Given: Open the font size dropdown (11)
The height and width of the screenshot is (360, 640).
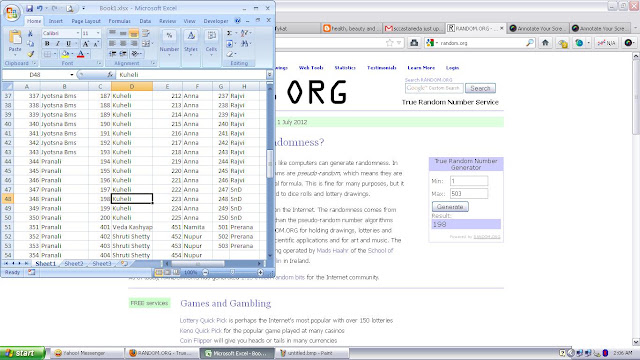Looking at the screenshot, I should [x=98, y=33].
